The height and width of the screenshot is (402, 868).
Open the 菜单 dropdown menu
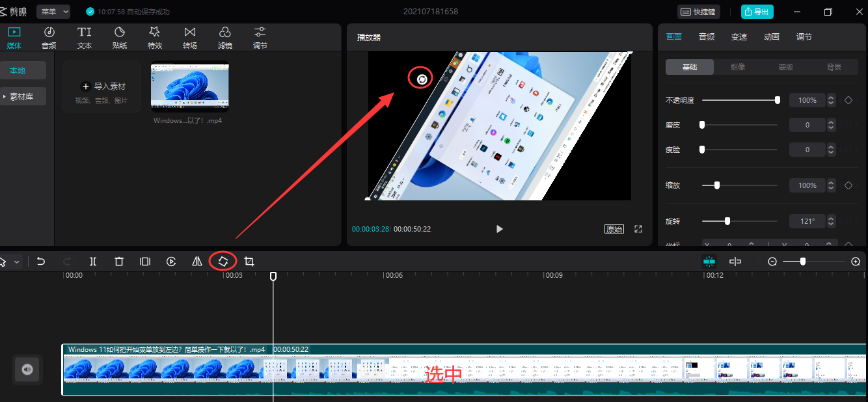(53, 12)
